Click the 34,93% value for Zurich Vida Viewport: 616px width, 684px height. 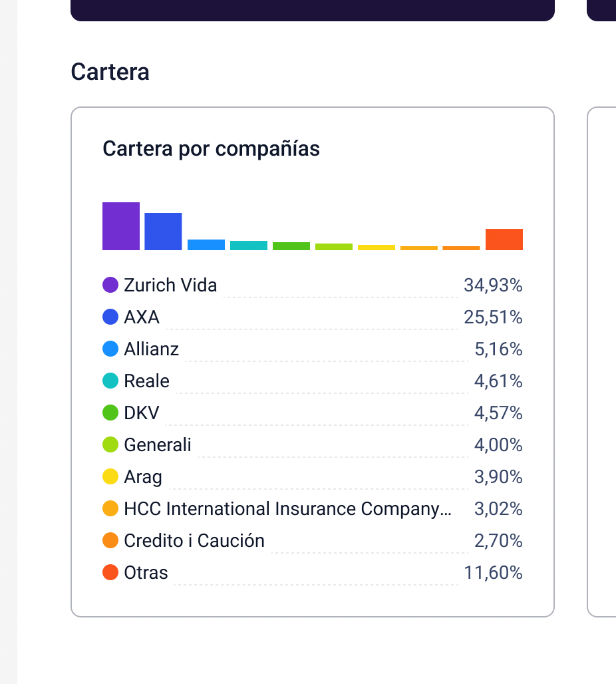pos(493,285)
